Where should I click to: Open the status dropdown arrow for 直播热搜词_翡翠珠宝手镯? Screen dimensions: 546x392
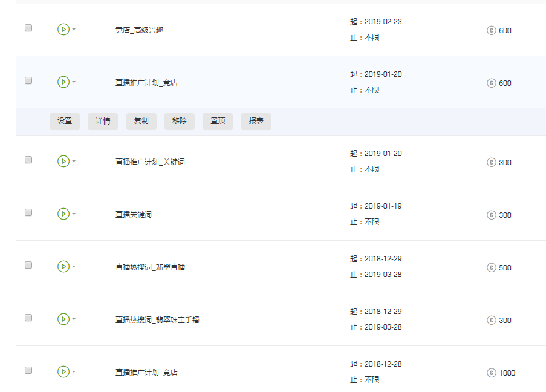(74, 319)
